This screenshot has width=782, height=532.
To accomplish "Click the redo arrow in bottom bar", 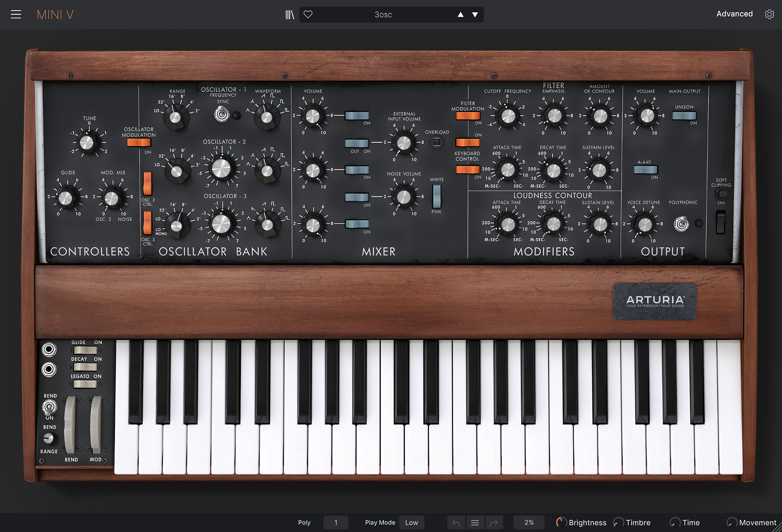I will click(x=494, y=523).
